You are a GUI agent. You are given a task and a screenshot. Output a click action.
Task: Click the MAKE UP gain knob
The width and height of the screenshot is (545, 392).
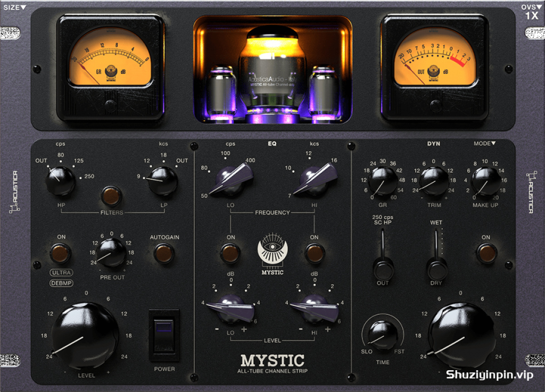point(485,181)
